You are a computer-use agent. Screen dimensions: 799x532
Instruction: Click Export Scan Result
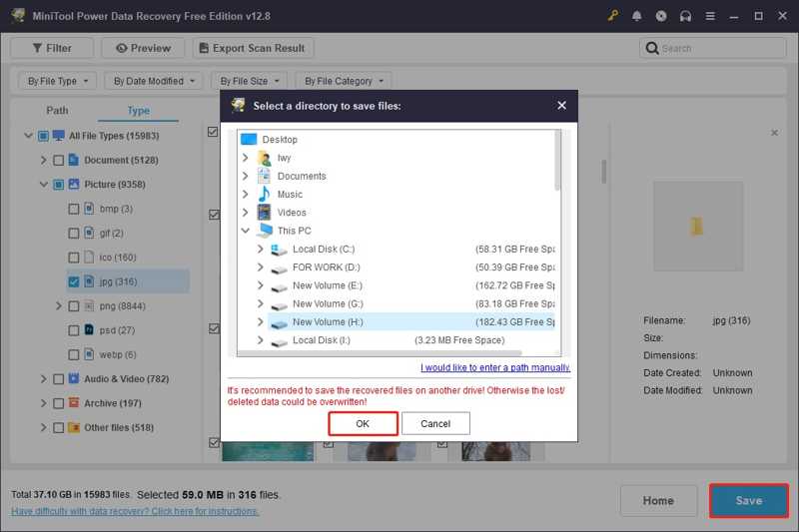[x=253, y=48]
